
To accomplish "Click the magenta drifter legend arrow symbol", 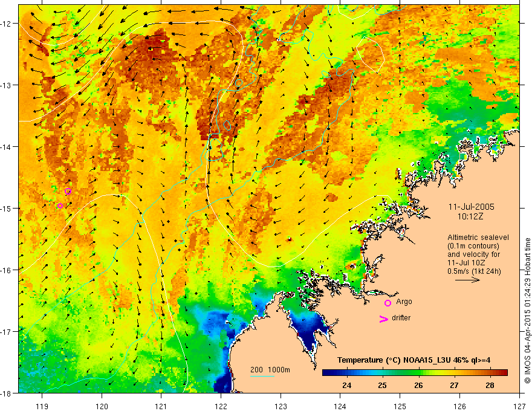I will tap(383, 319).
